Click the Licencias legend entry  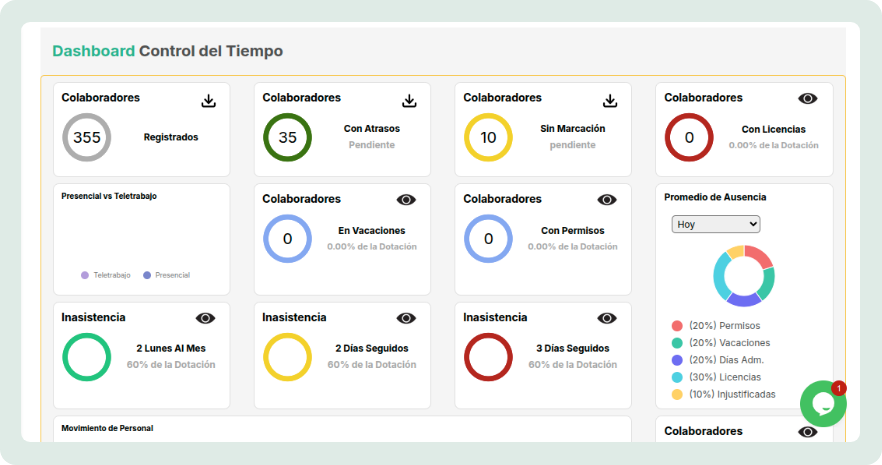click(x=724, y=377)
